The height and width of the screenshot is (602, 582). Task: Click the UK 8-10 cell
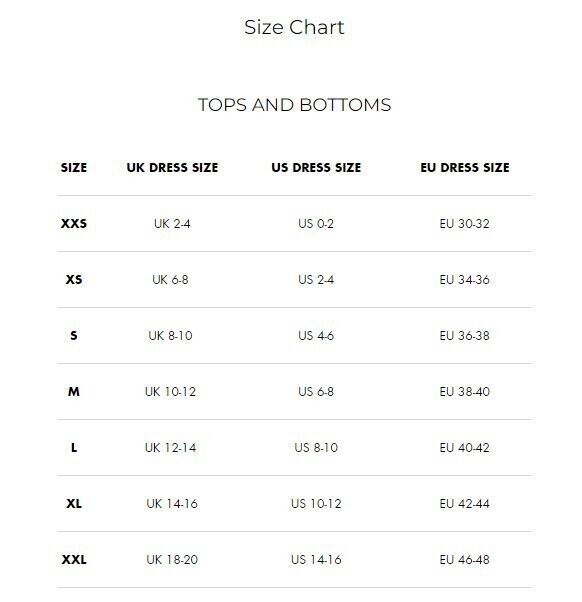[x=170, y=336]
